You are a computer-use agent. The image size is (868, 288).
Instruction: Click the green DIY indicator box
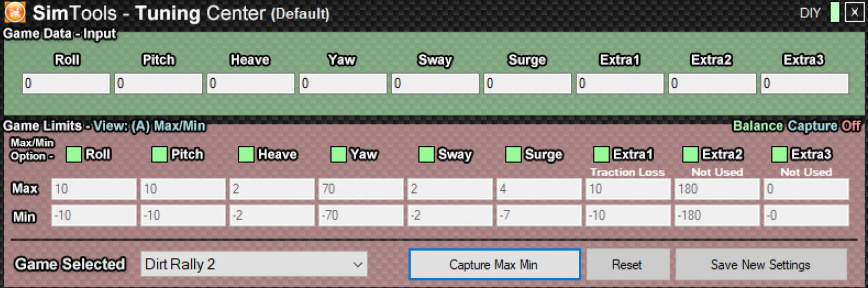coord(835,12)
